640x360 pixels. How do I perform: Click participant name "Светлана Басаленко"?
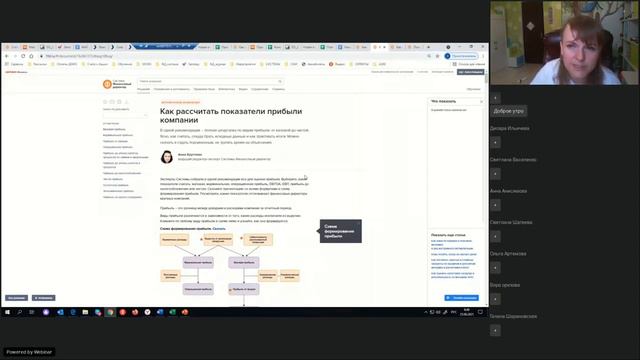[x=513, y=160]
